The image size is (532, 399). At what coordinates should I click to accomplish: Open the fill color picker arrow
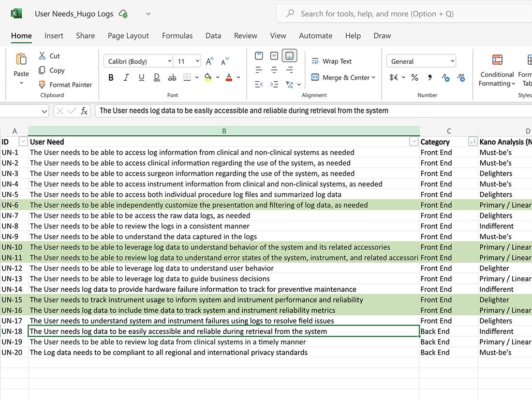(x=218, y=77)
